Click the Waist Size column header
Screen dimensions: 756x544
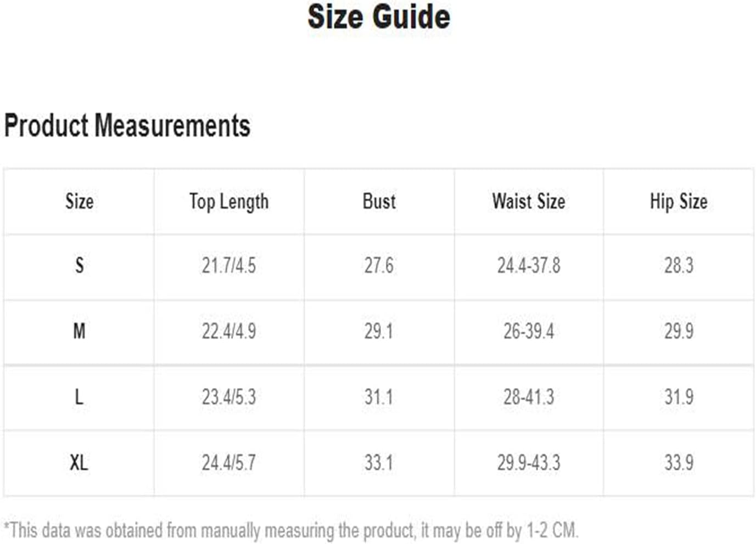pos(529,201)
